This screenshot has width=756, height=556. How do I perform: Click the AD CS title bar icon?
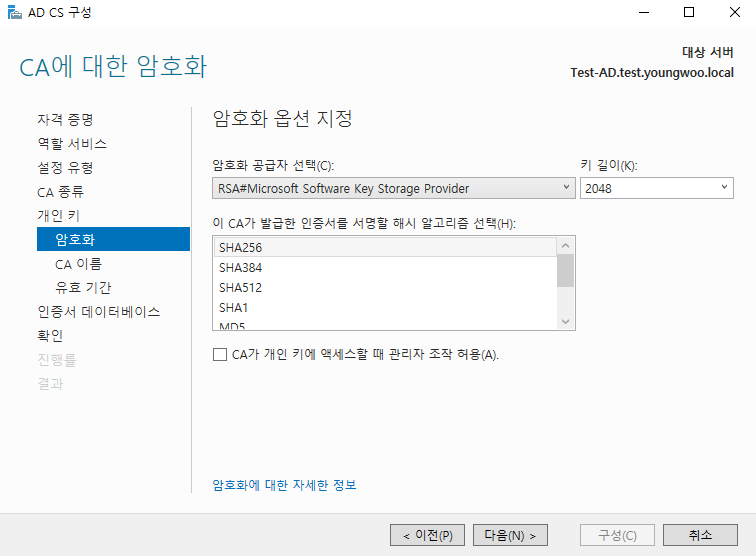coord(15,13)
